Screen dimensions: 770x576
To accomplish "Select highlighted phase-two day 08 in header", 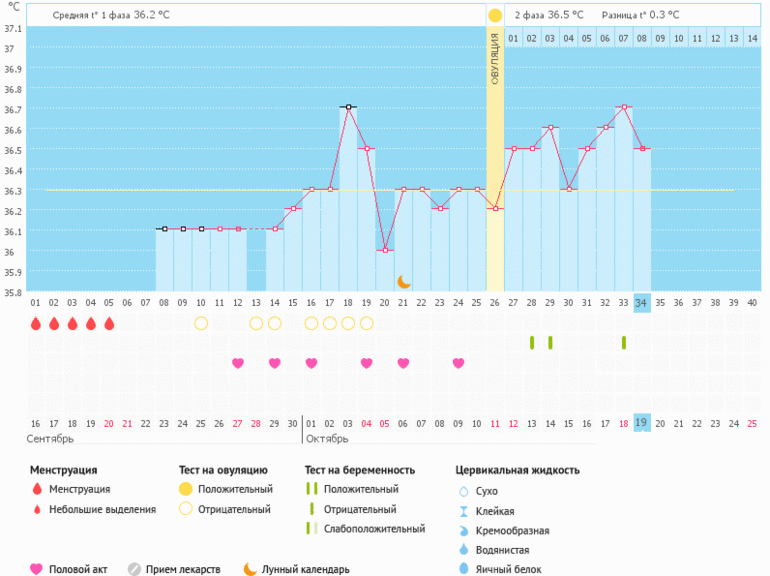I will pyautogui.click(x=642, y=38).
